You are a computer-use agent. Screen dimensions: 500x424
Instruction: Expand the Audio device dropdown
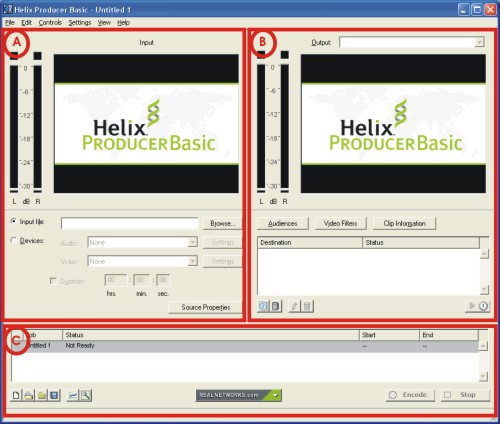pos(192,242)
